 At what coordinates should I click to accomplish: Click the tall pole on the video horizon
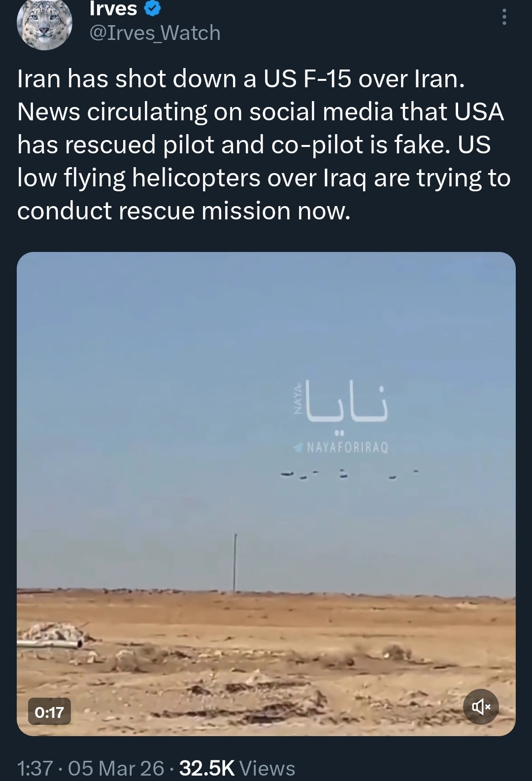tap(235, 562)
